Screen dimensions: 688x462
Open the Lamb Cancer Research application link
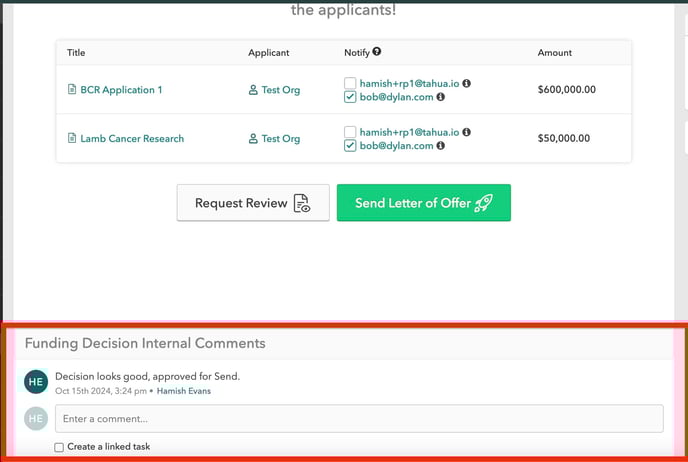pyautogui.click(x=132, y=139)
